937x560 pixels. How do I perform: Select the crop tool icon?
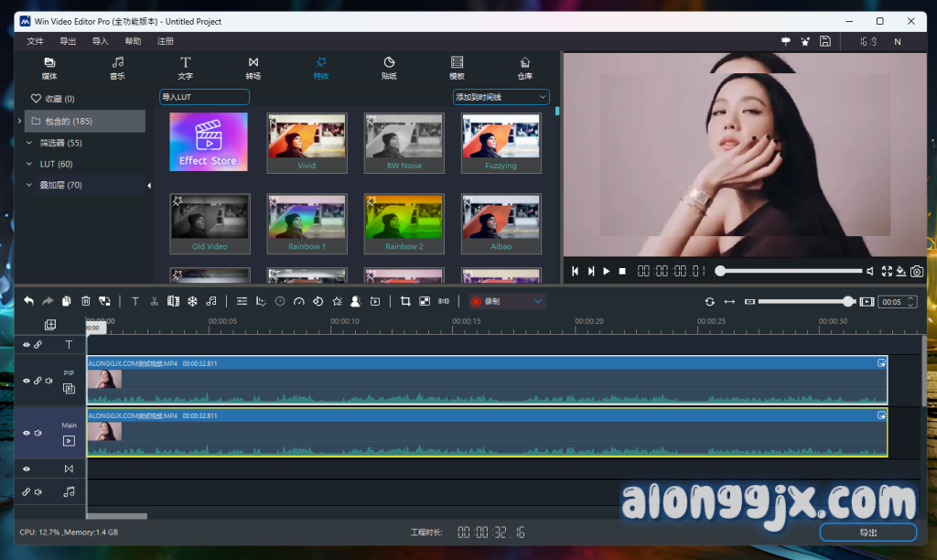(405, 301)
